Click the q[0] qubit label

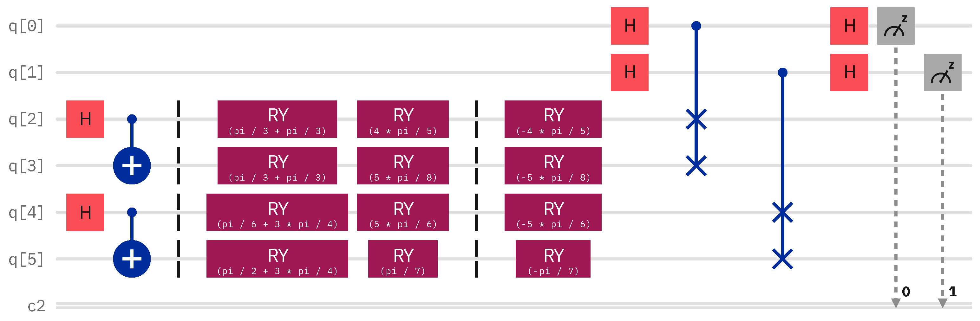[x=26, y=26]
